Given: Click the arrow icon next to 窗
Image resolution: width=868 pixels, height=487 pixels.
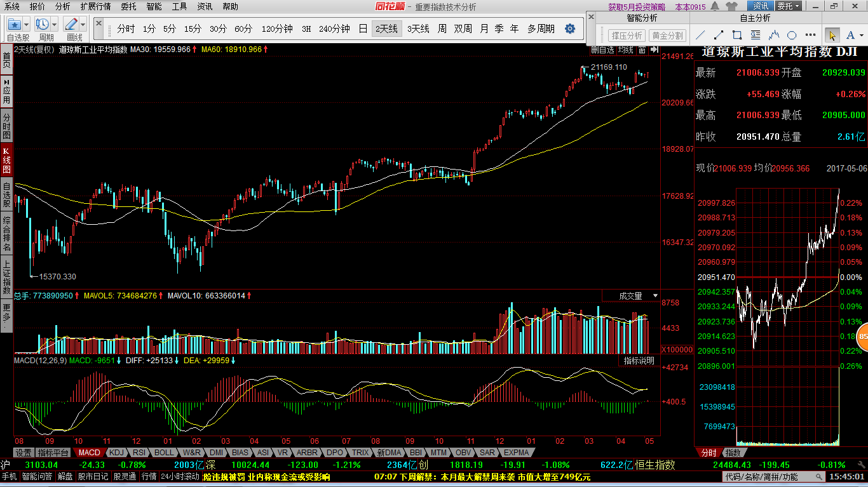Looking at the screenshot, I should (x=654, y=50).
